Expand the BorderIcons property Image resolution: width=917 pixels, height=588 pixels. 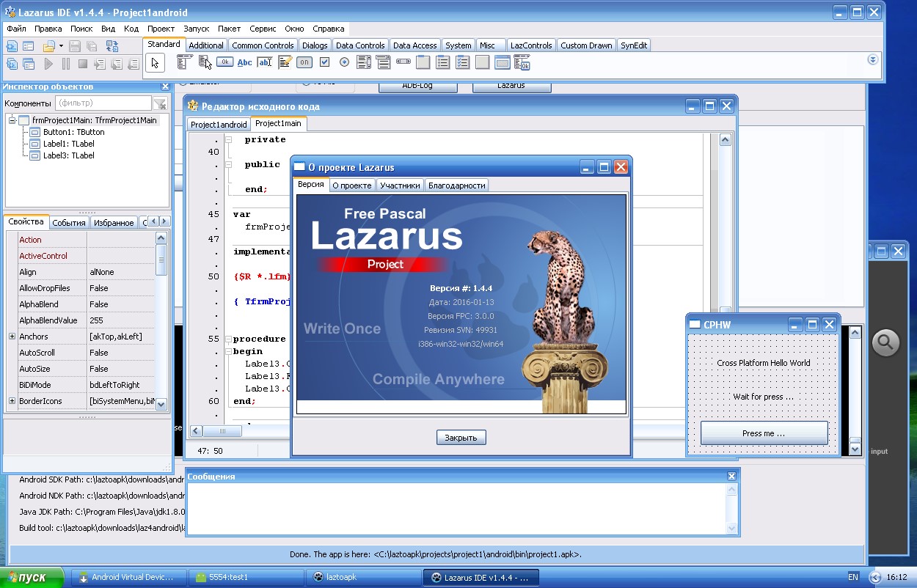(x=12, y=401)
